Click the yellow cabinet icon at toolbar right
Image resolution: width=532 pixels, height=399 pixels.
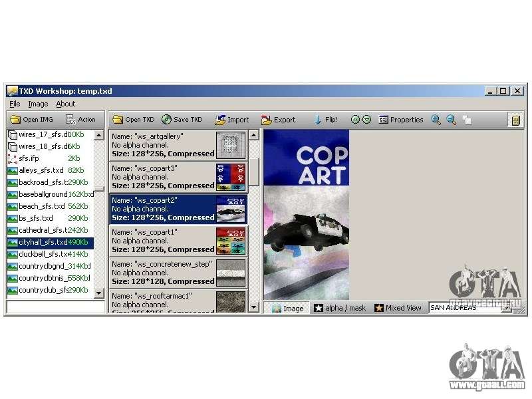[515, 120]
